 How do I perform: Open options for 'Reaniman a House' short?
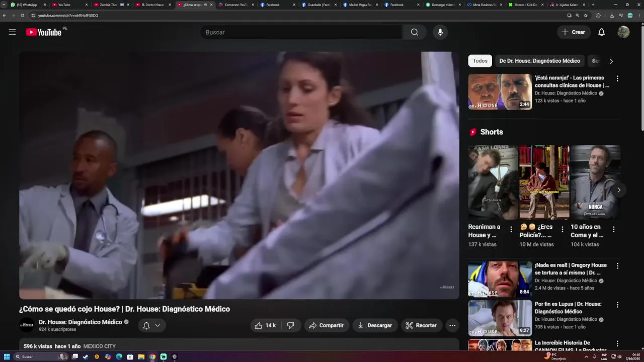pos(511,229)
